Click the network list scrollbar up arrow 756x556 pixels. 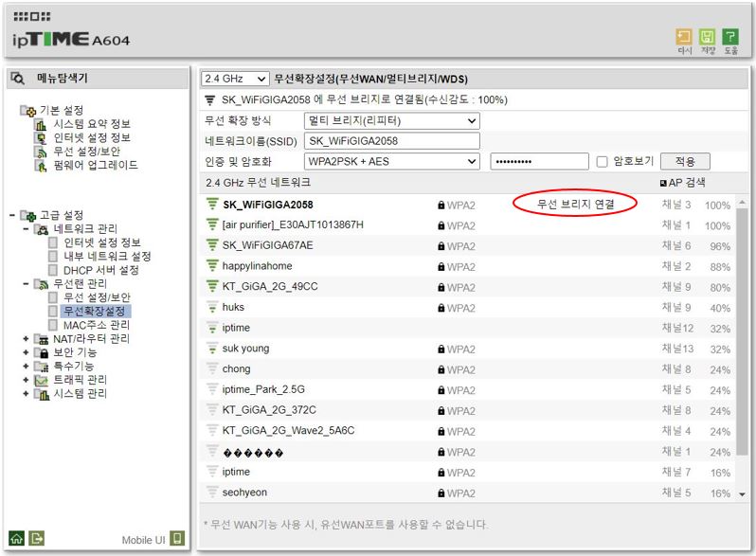coord(742,202)
